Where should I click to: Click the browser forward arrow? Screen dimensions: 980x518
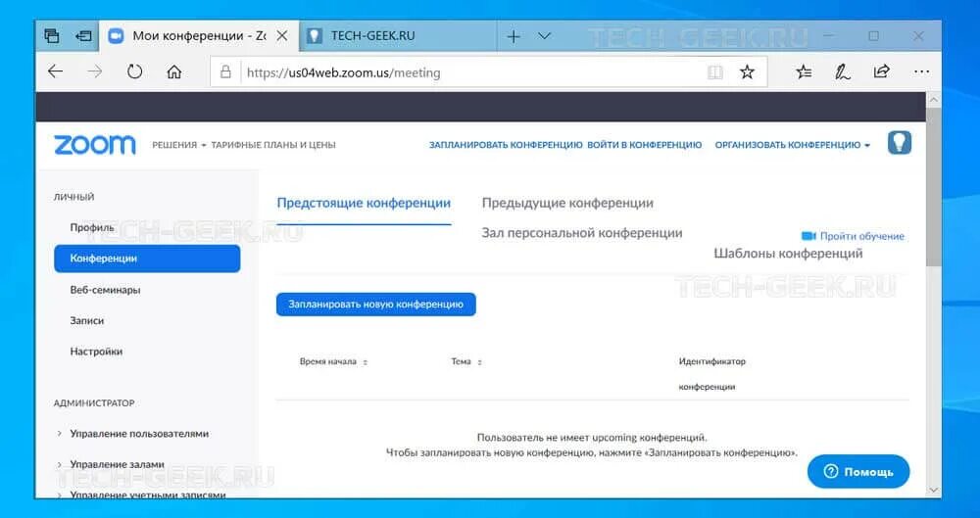pos(95,72)
